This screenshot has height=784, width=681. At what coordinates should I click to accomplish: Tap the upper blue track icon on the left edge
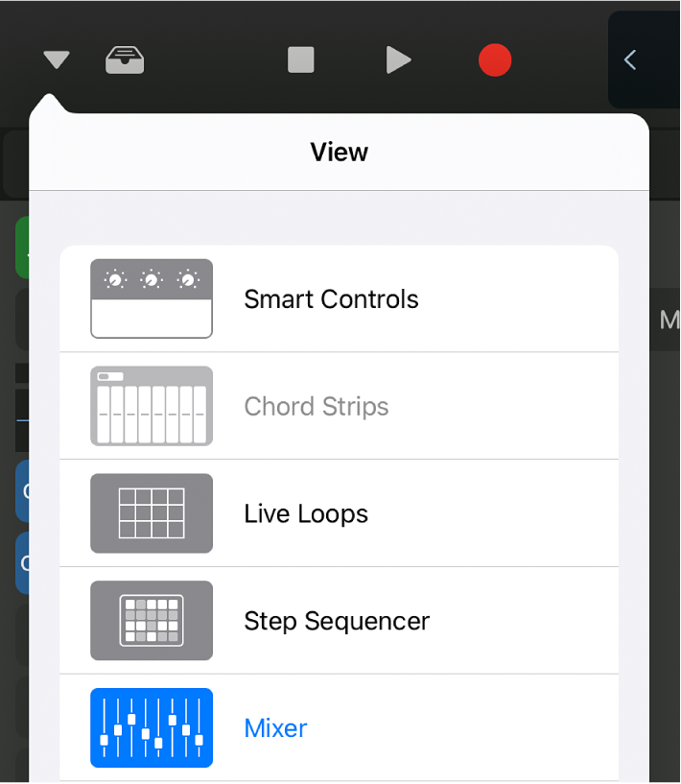[23, 490]
